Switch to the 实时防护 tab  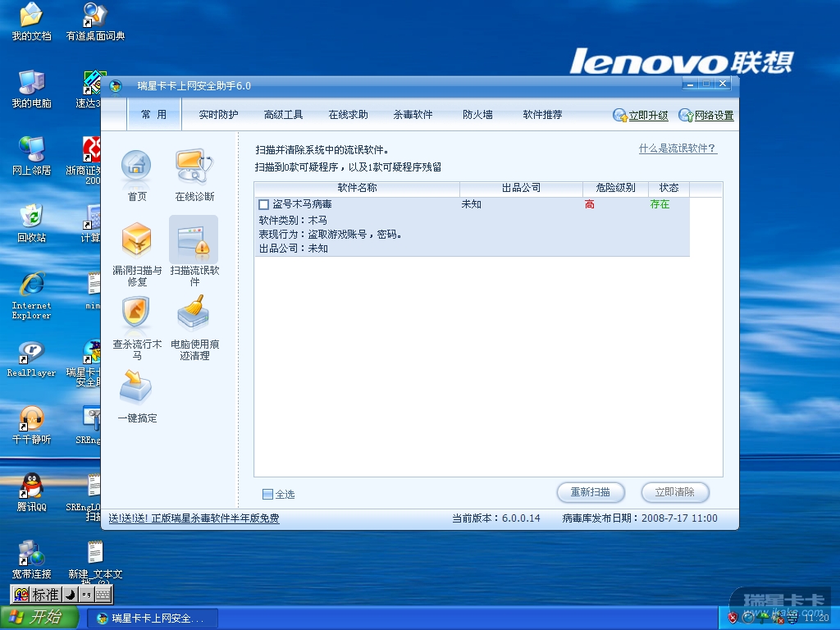point(218,115)
